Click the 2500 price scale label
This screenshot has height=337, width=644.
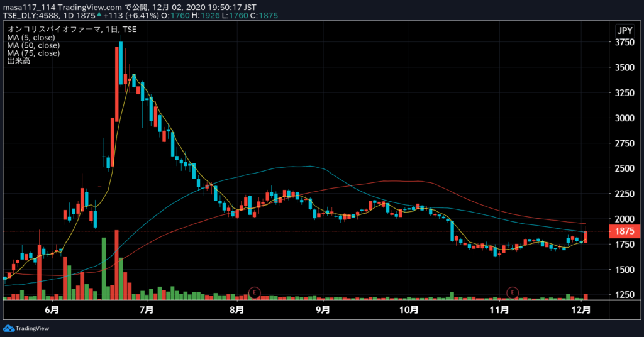tap(625, 168)
